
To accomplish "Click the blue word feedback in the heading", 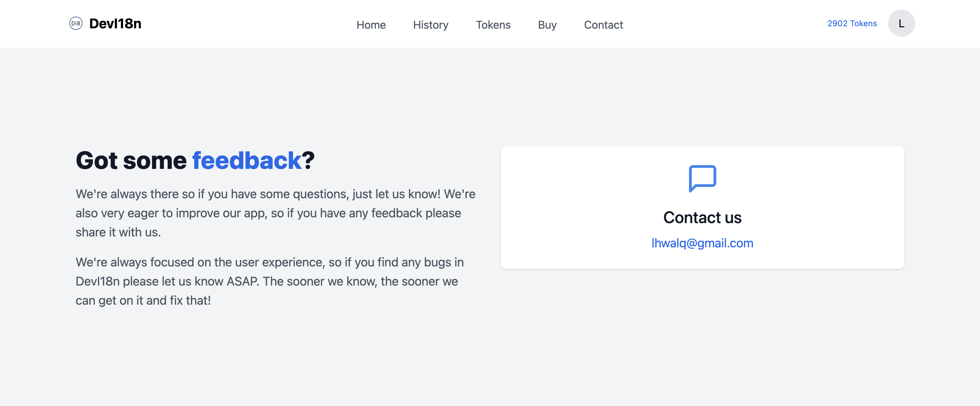I will click(x=246, y=160).
